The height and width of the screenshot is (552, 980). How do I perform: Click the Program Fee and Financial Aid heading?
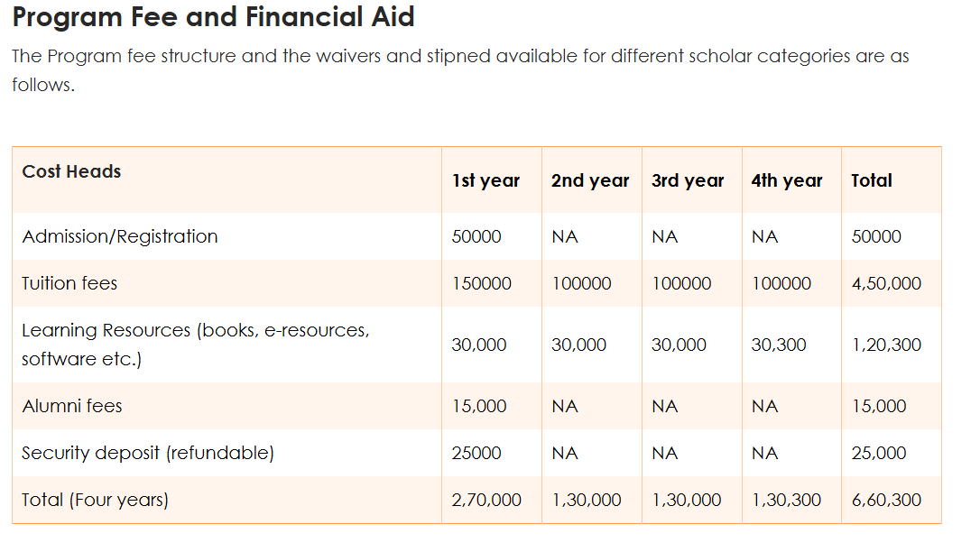[213, 17]
